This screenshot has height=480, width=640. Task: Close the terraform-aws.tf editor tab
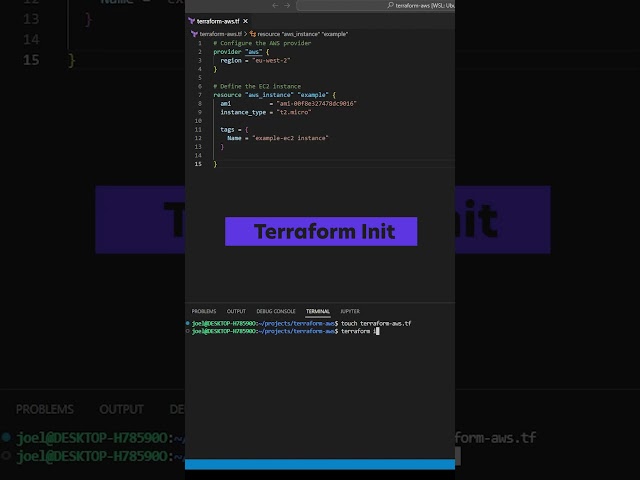click(x=245, y=21)
